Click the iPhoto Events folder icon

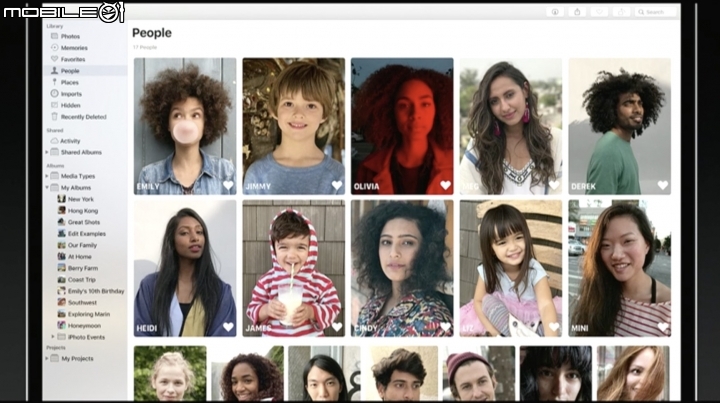pyautogui.click(x=62, y=337)
